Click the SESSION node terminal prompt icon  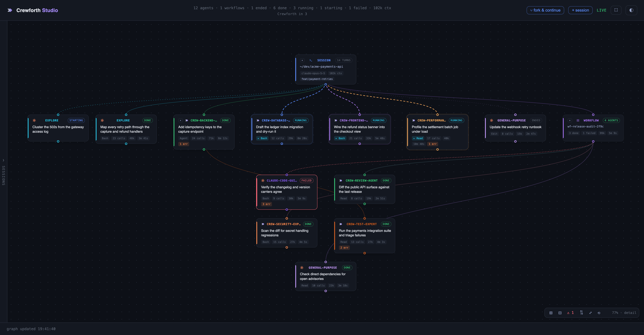[x=311, y=60]
